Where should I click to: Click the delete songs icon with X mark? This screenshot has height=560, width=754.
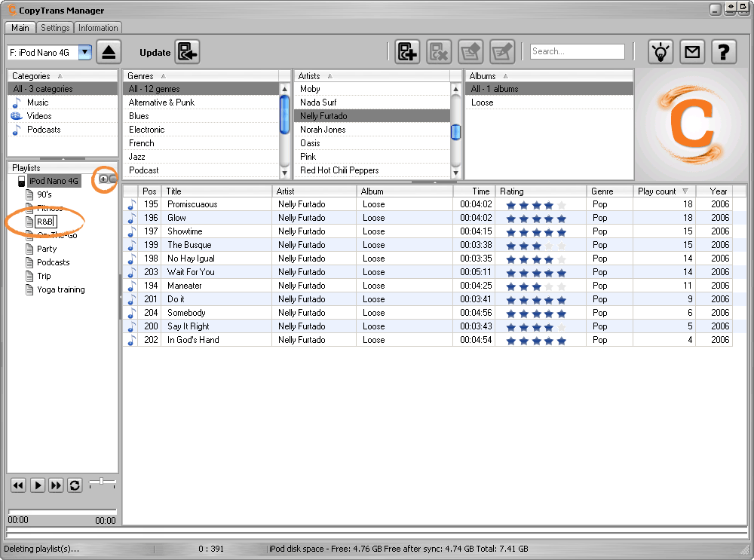point(439,52)
